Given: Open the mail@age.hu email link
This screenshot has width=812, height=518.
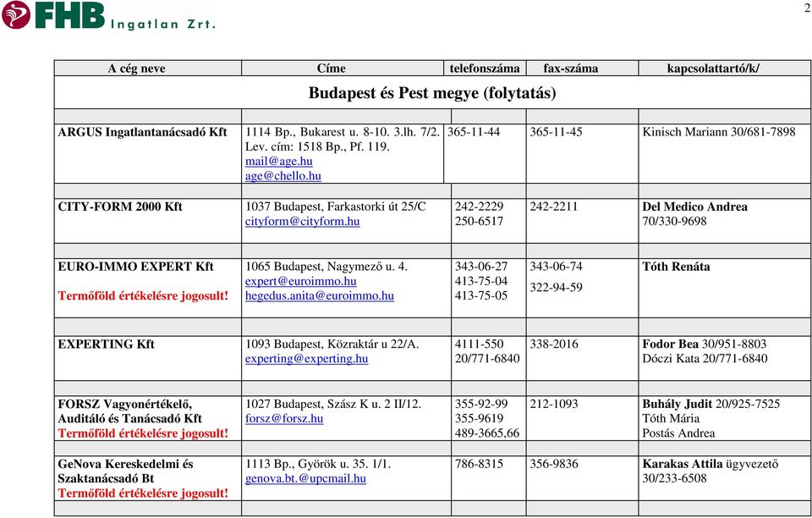Looking at the screenshot, I should 278,161.
